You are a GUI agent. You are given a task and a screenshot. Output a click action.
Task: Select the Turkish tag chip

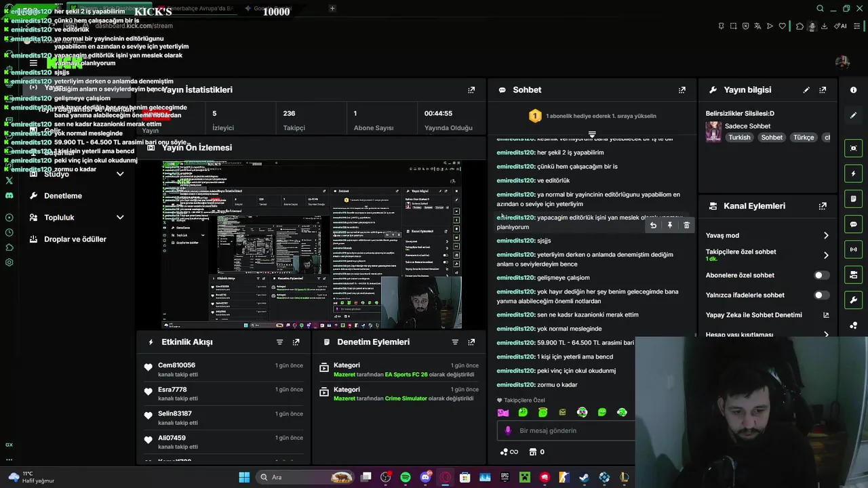pos(739,137)
